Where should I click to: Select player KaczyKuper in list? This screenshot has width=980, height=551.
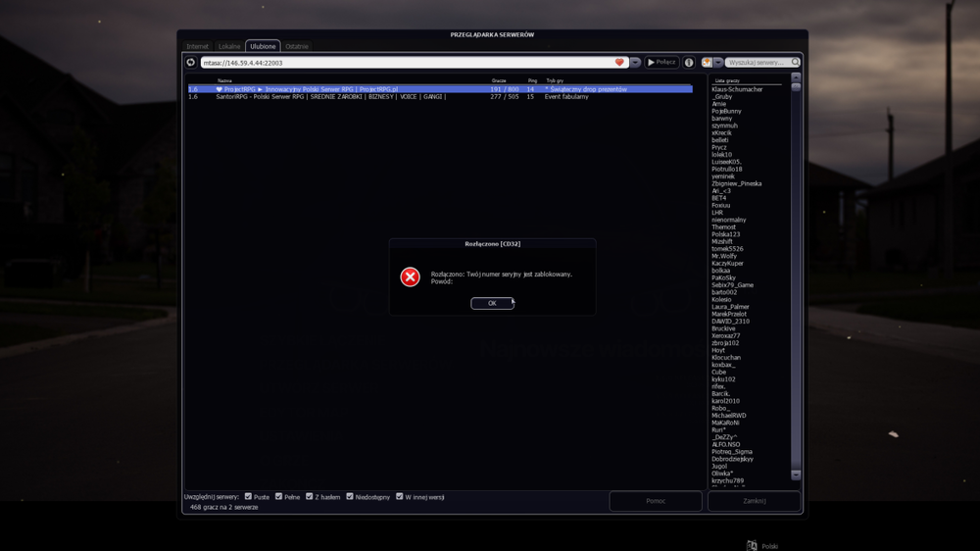click(727, 264)
